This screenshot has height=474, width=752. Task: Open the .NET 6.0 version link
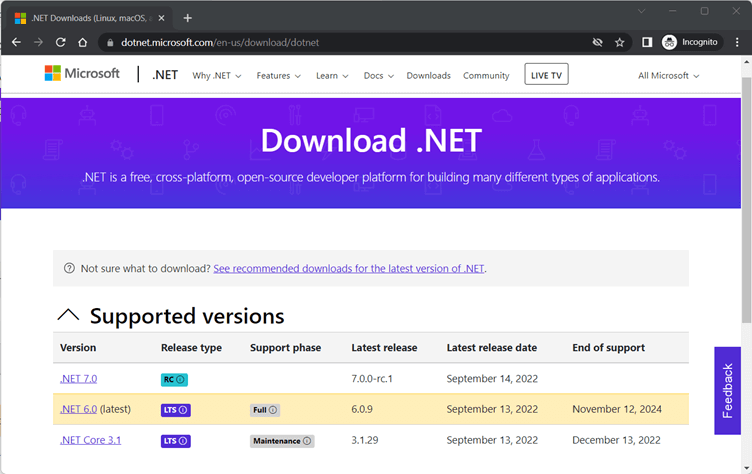78,409
